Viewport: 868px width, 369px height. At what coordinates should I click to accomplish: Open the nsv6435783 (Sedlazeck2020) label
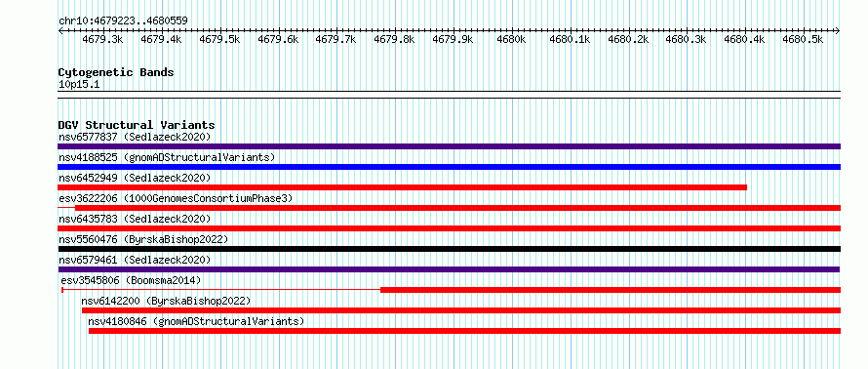tap(135, 219)
